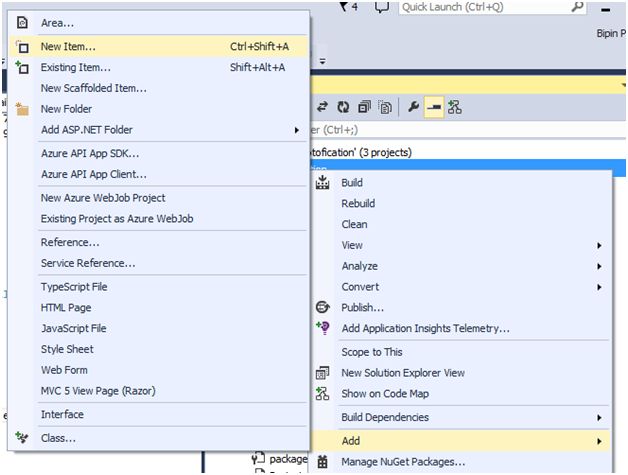Click the Show All Files toolbar icon
This screenshot has width=628, height=475.
[385, 107]
